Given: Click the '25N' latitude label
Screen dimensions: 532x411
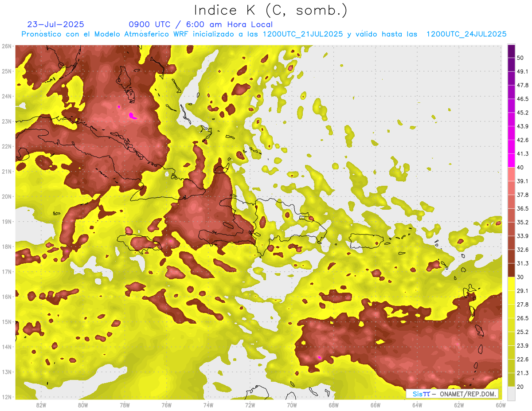Looking at the screenshot, I should point(7,71).
